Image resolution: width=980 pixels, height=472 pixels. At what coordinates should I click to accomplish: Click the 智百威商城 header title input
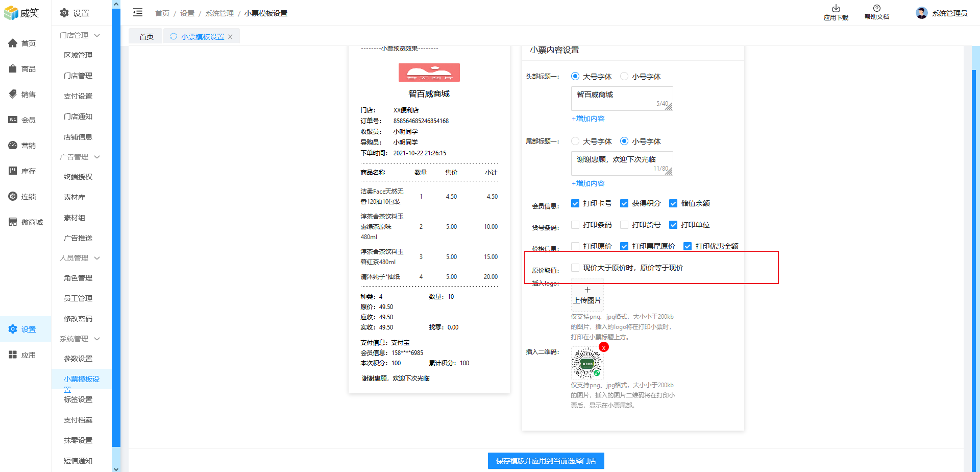[621, 98]
